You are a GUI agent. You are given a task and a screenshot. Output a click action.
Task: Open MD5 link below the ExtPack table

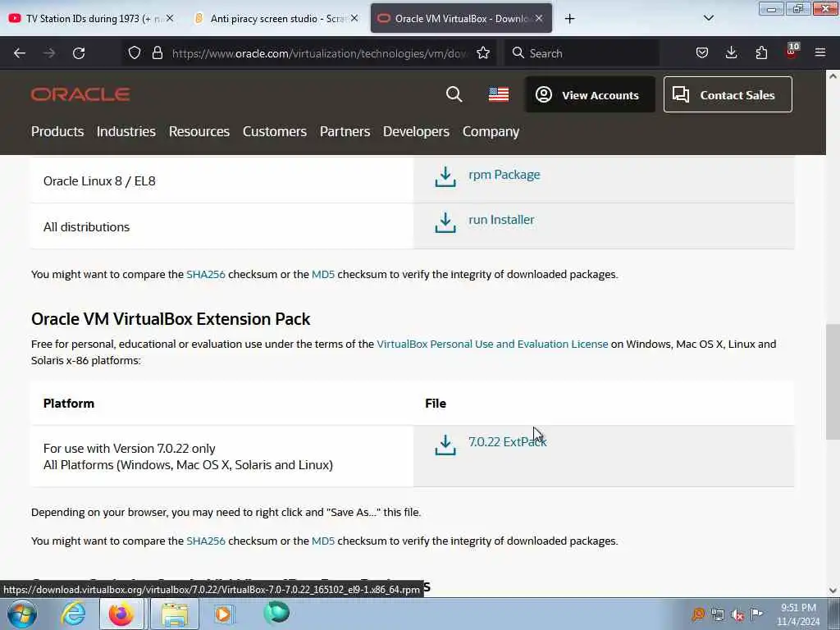[x=323, y=541]
